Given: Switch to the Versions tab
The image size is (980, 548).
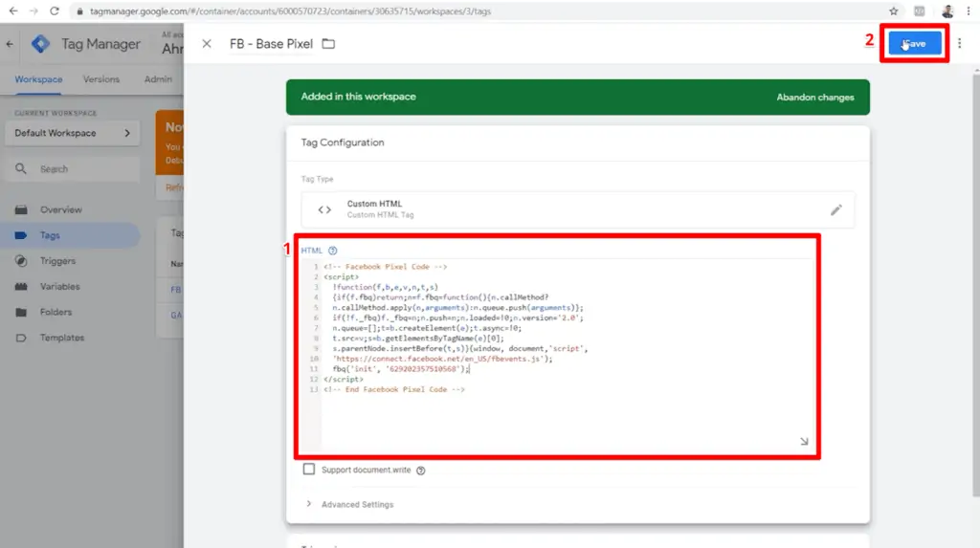Looking at the screenshot, I should [x=101, y=79].
